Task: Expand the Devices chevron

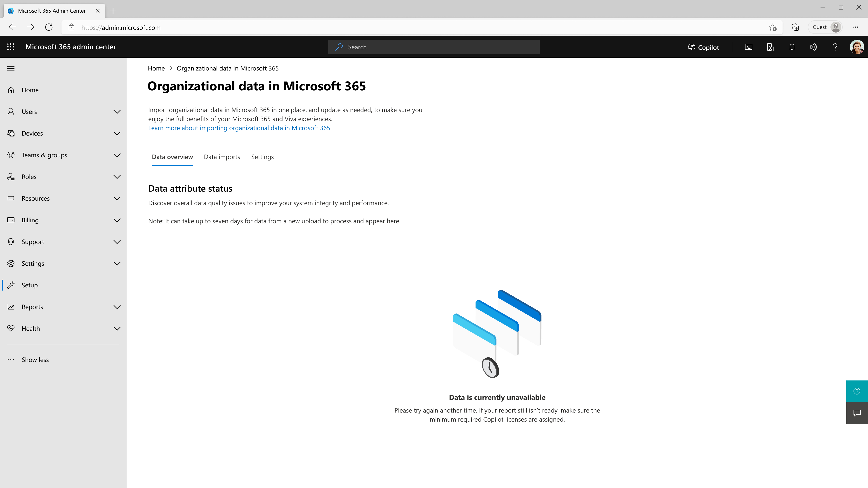Action: [117, 133]
